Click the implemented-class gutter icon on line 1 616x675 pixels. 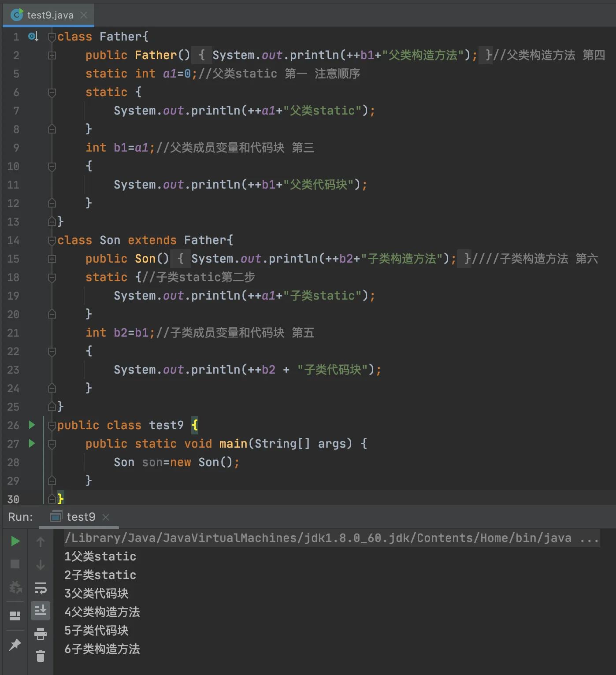[33, 37]
